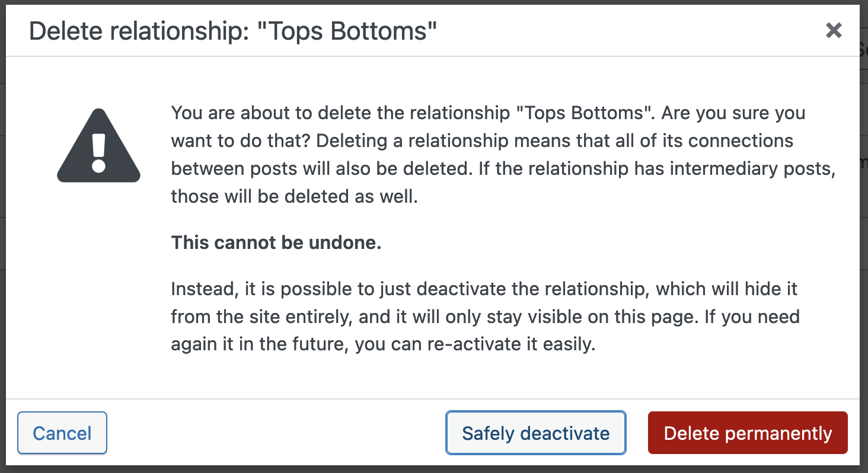
Task: Click the bold "This cannot be undone." text
Action: [276, 243]
